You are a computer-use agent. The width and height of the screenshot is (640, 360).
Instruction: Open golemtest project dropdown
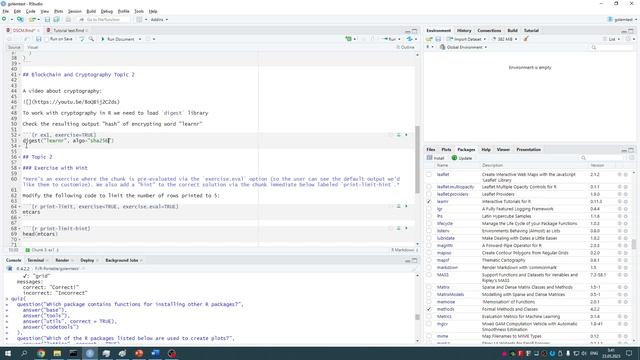[622, 19]
